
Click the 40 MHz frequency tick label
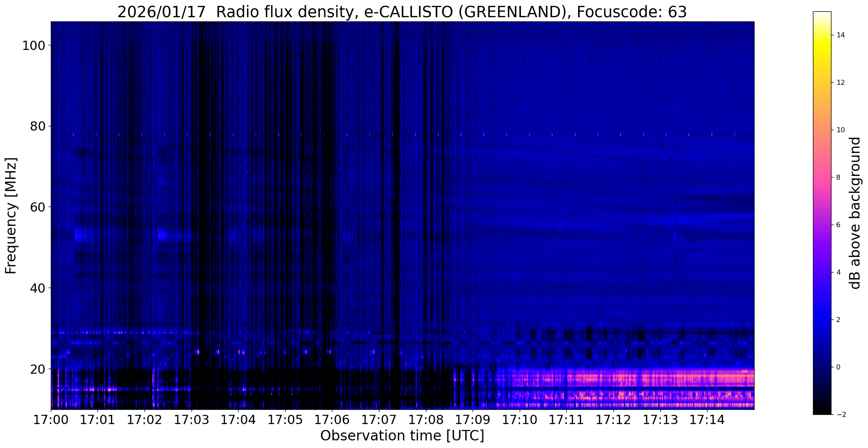(37, 288)
